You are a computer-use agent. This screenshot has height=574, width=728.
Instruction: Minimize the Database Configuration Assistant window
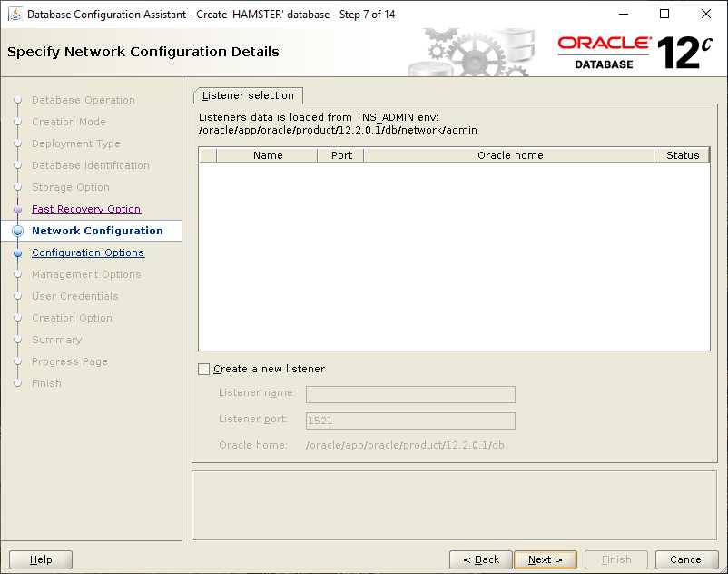624,14
